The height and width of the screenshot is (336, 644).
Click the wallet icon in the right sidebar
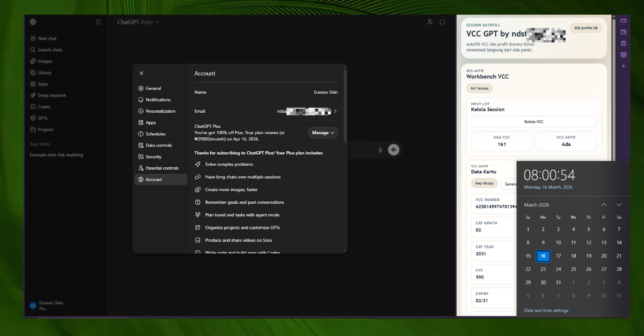click(623, 32)
